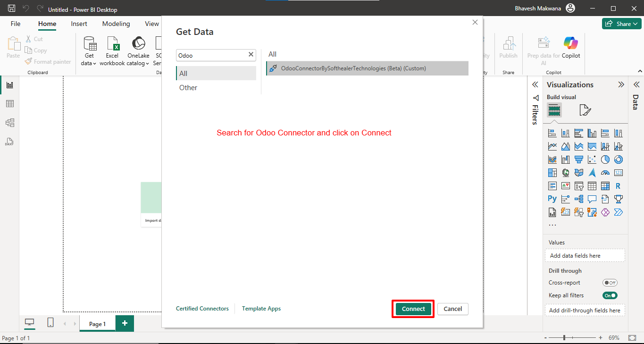Select the Python visual
This screenshot has height=344, width=644.
552,199
